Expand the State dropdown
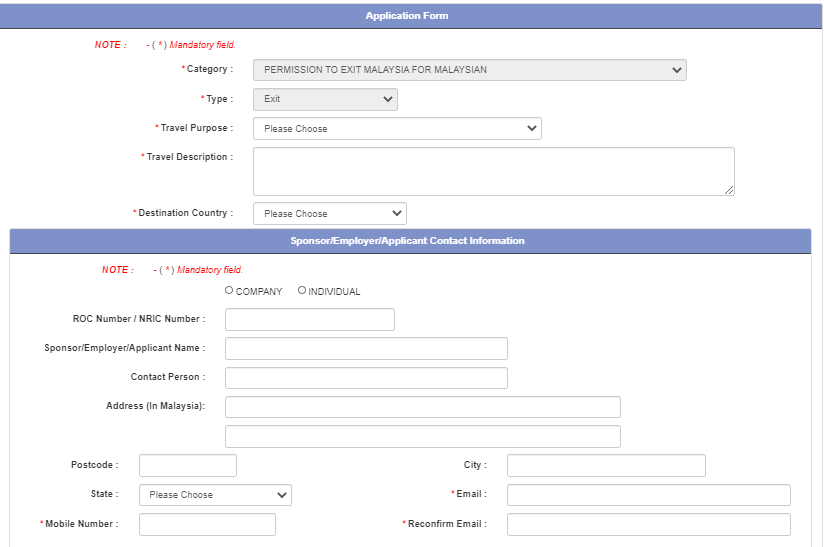 [x=215, y=495]
